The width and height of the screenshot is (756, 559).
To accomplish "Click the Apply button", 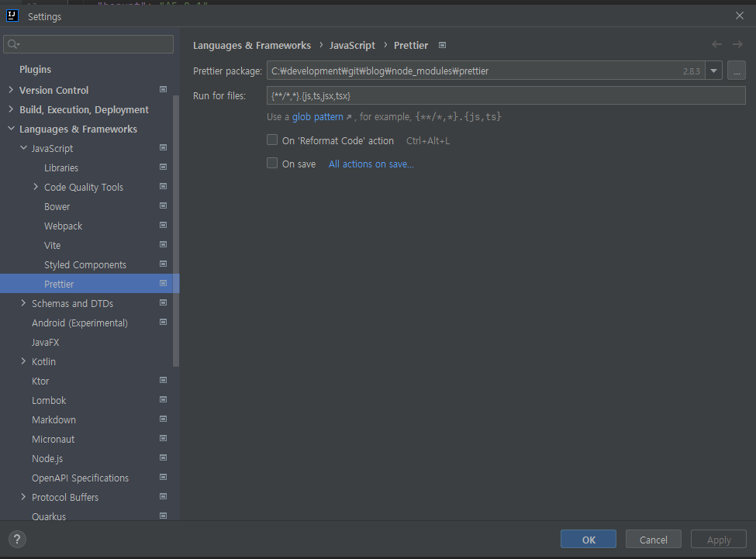I will tap(719, 540).
